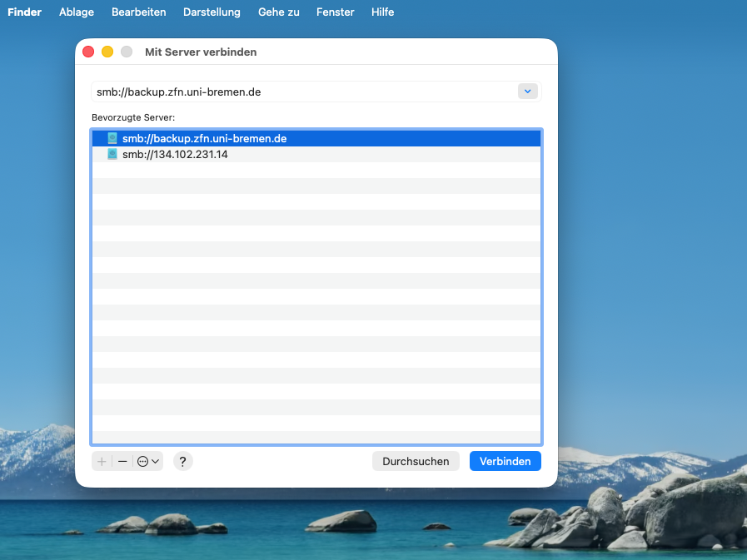Select the smb://134.102.231.14 server entry
Screen dimensions: 747x560
click(175, 155)
